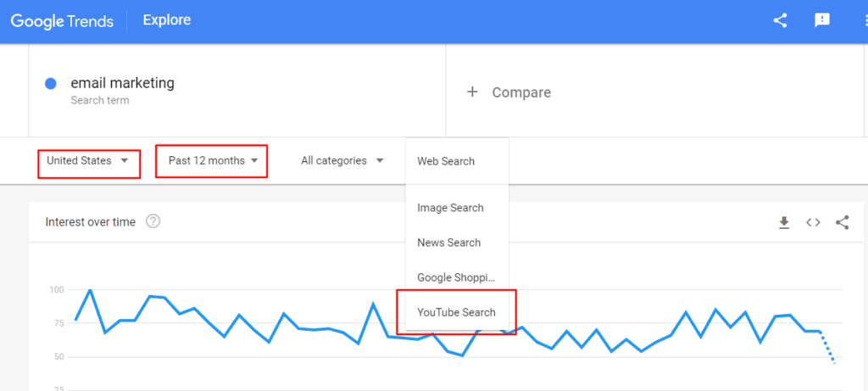
Task: Pick Google Shopping from the list
Action: [x=455, y=277]
